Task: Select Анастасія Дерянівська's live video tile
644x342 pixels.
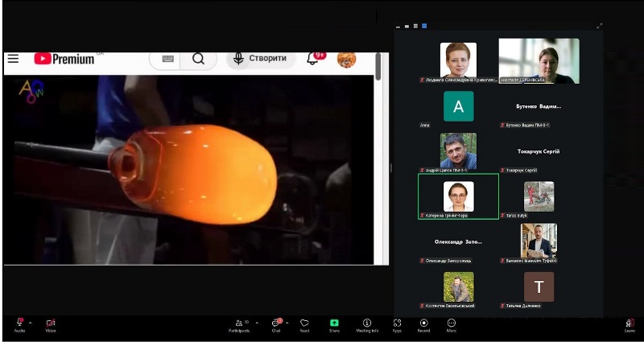Action: (x=539, y=61)
